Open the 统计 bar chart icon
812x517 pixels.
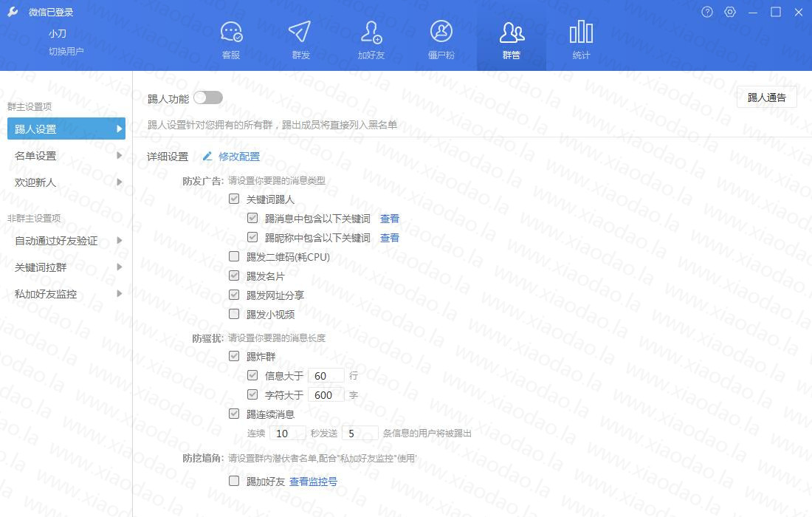coord(581,33)
